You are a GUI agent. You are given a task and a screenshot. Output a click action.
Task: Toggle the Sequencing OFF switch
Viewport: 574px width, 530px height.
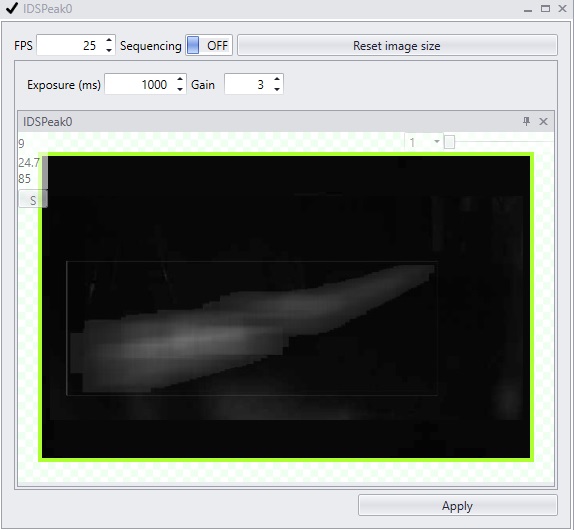tap(209, 45)
